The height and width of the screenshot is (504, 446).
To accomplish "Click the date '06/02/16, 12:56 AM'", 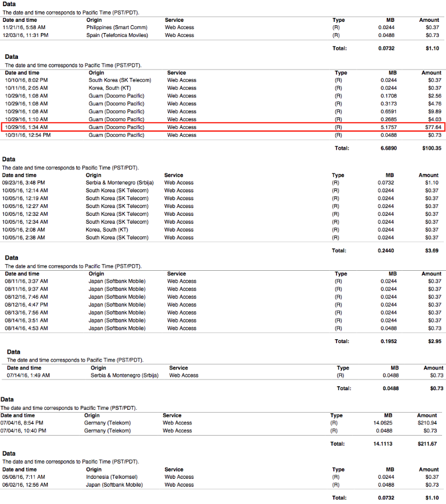I will [x=25, y=485].
